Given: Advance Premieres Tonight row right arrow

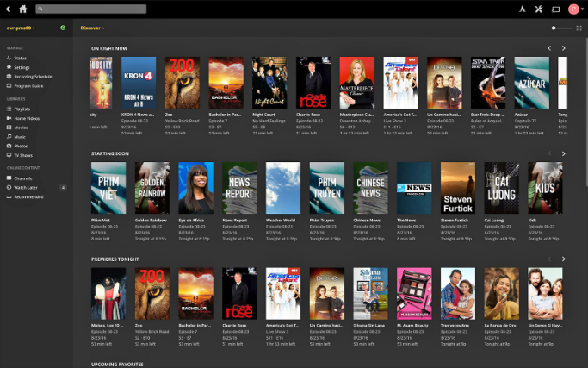Looking at the screenshot, I should click(x=563, y=259).
